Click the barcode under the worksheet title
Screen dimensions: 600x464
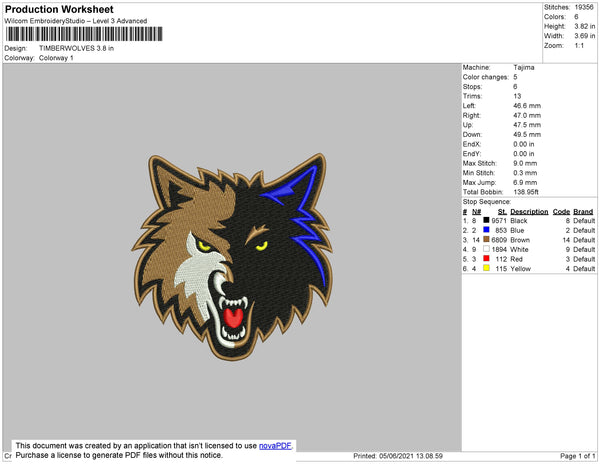[x=84, y=34]
